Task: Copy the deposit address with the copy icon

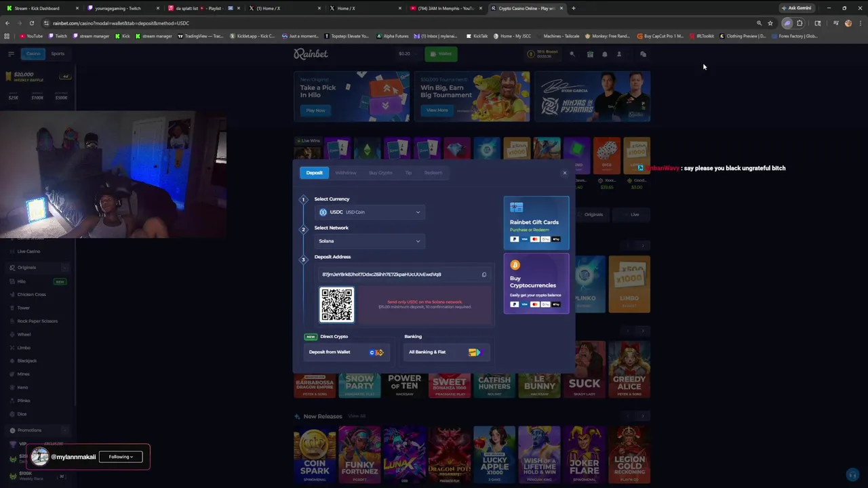Action: tap(484, 274)
